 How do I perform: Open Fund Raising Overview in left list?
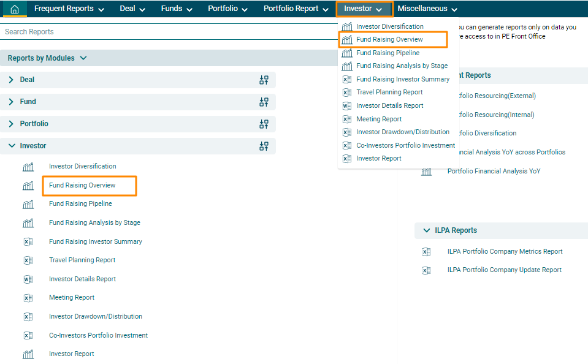coord(82,185)
